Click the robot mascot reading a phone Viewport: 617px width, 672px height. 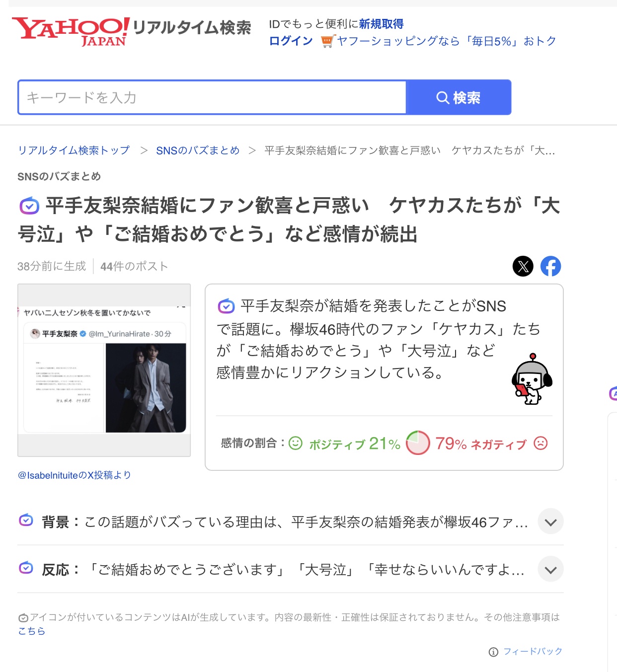pyautogui.click(x=532, y=379)
